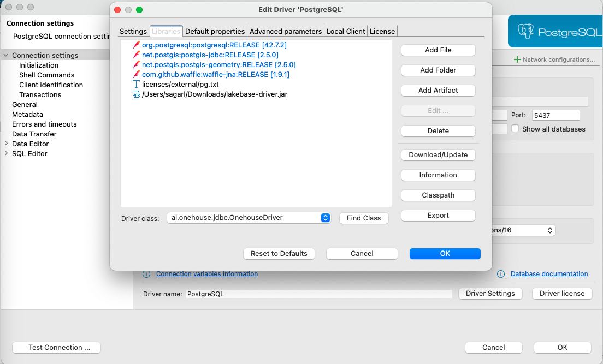
Task: Click inside the Port input field
Action: [x=555, y=115]
